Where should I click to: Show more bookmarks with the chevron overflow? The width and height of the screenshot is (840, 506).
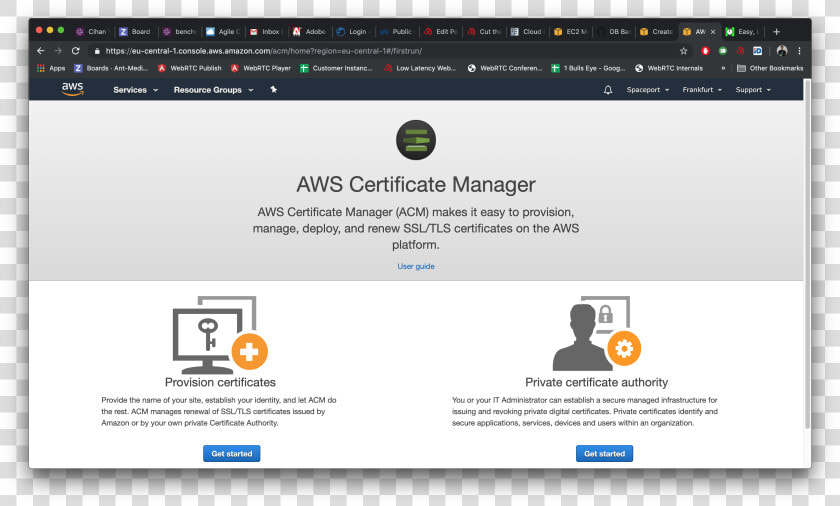[723, 68]
